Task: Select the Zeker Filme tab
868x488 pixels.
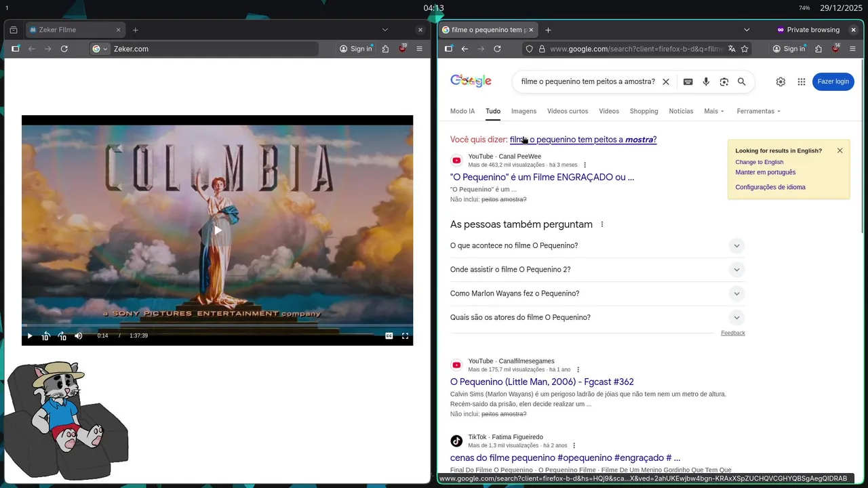Action: [75, 30]
